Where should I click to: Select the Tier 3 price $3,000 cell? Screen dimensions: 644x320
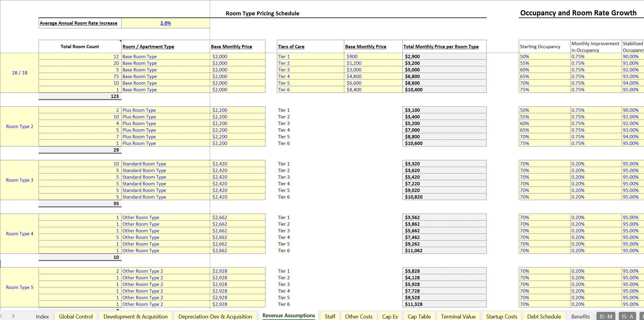[x=373, y=70]
